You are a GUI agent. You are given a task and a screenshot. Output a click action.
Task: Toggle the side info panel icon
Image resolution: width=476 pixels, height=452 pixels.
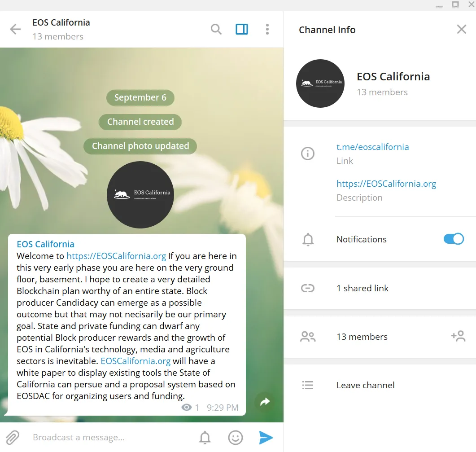coord(242,29)
